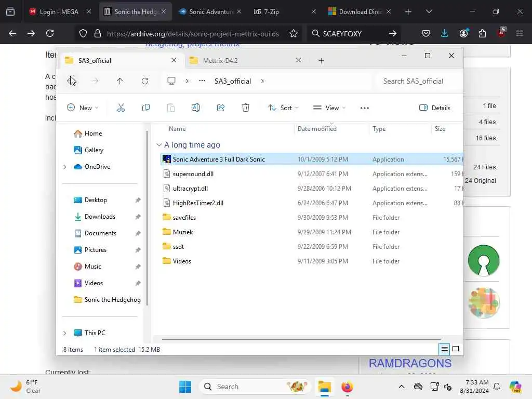Image resolution: width=532 pixels, height=399 pixels.
Task: Click Firefox icon on taskbar
Action: tap(347, 387)
